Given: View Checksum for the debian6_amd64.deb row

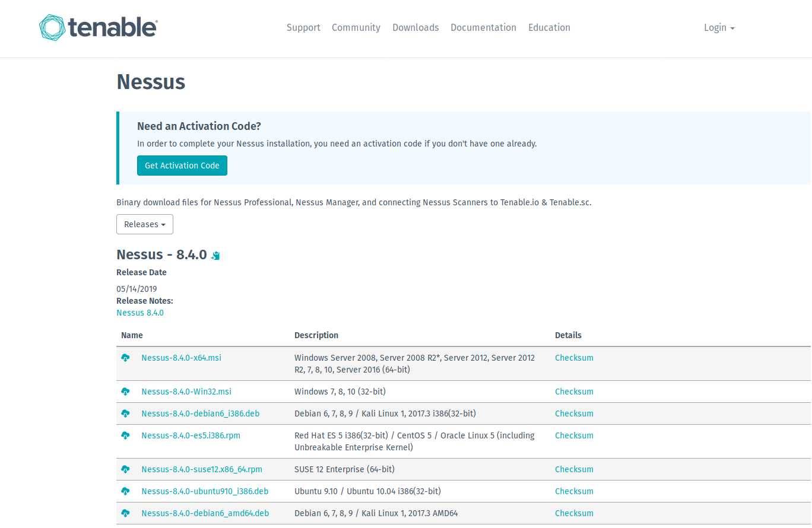Looking at the screenshot, I should 574,513.
